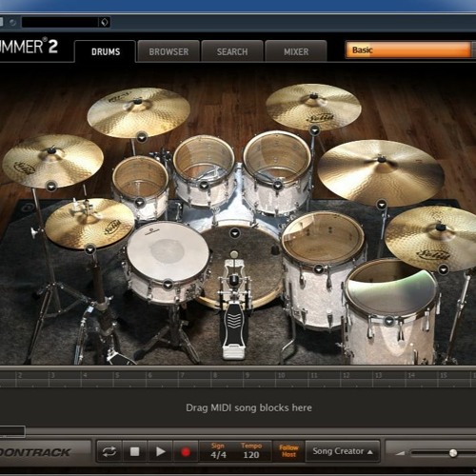
Task: Open front floor tom dropdown arrow
Action: [x=389, y=321]
